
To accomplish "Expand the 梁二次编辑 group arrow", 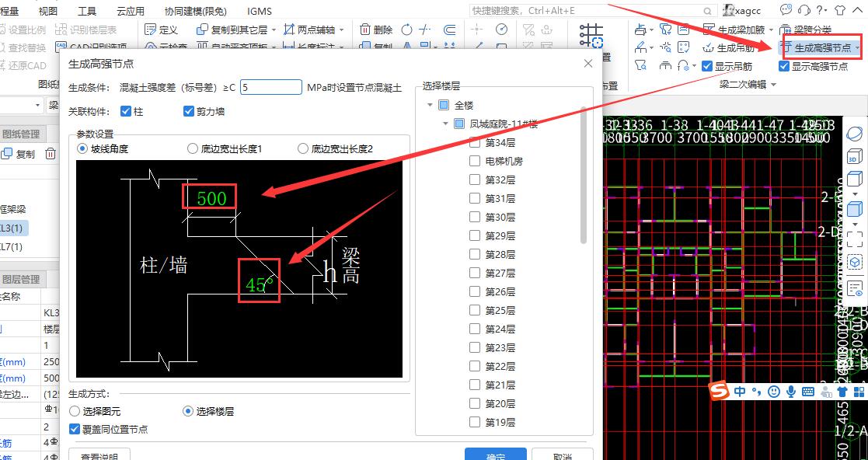I will point(773,85).
